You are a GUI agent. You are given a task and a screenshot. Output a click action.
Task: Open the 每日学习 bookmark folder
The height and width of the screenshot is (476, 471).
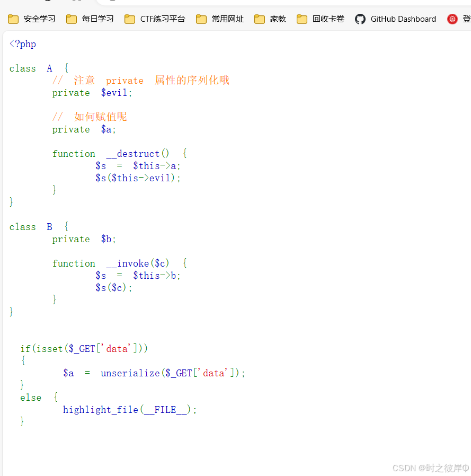pos(90,19)
